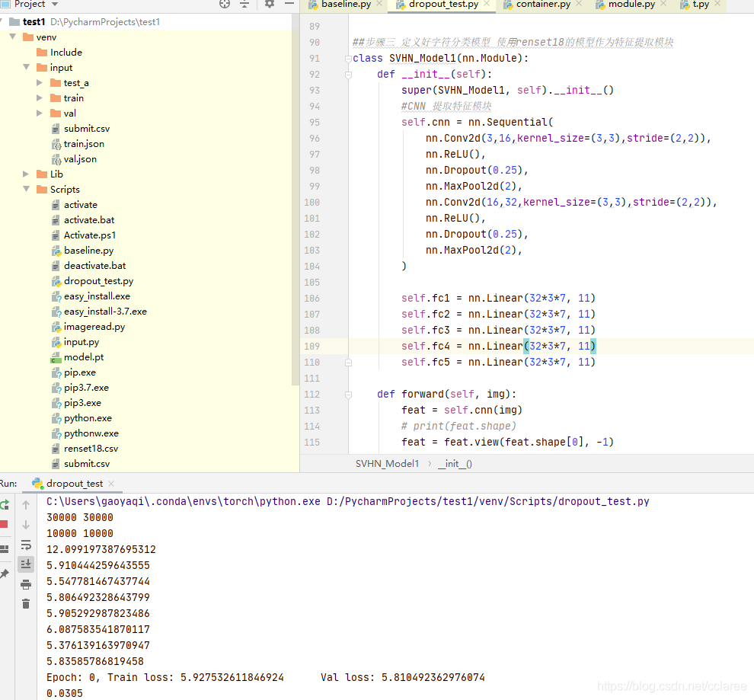754x700 pixels.
Task: Select pythonw.exe file
Action: coord(91,433)
